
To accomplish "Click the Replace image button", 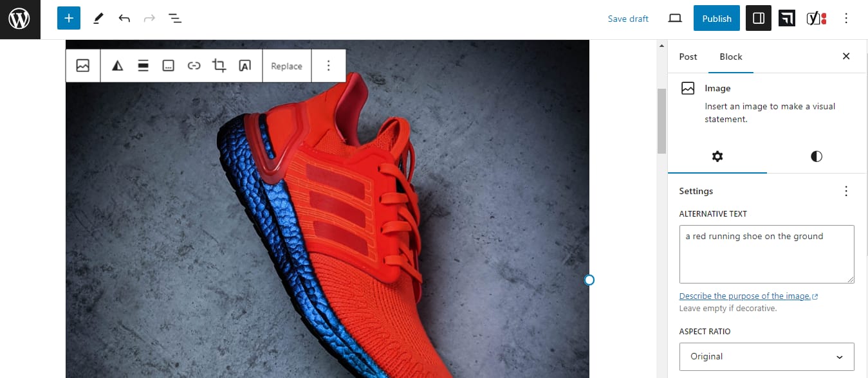I will 286,66.
